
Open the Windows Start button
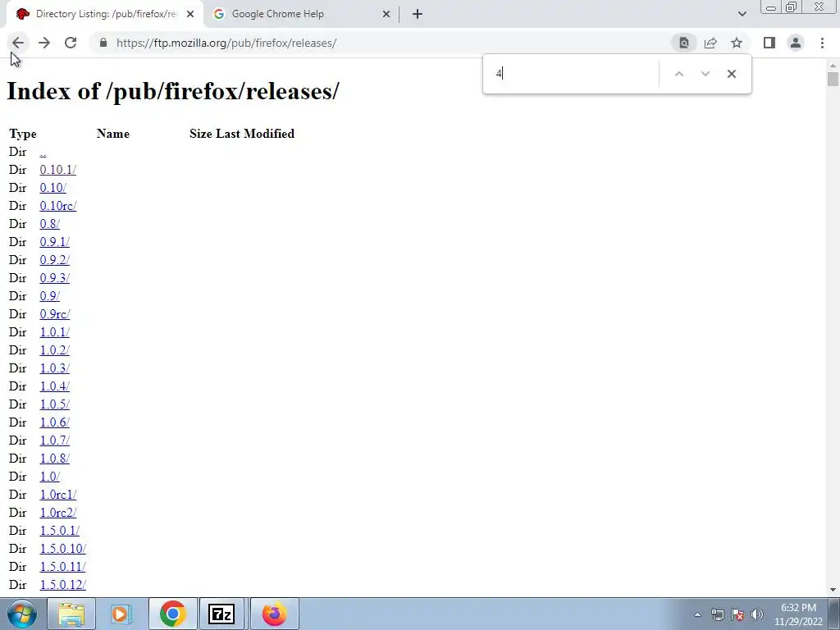[x=22, y=614]
